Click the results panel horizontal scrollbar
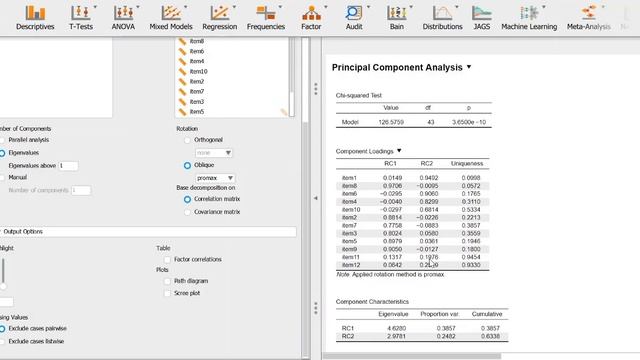This screenshot has width=640, height=360. [x=411, y=356]
